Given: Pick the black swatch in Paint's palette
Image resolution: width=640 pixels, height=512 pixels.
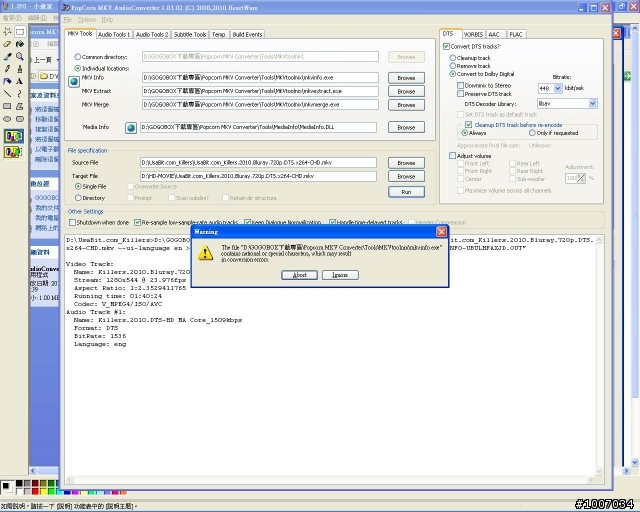Looking at the screenshot, I should tap(19, 483).
